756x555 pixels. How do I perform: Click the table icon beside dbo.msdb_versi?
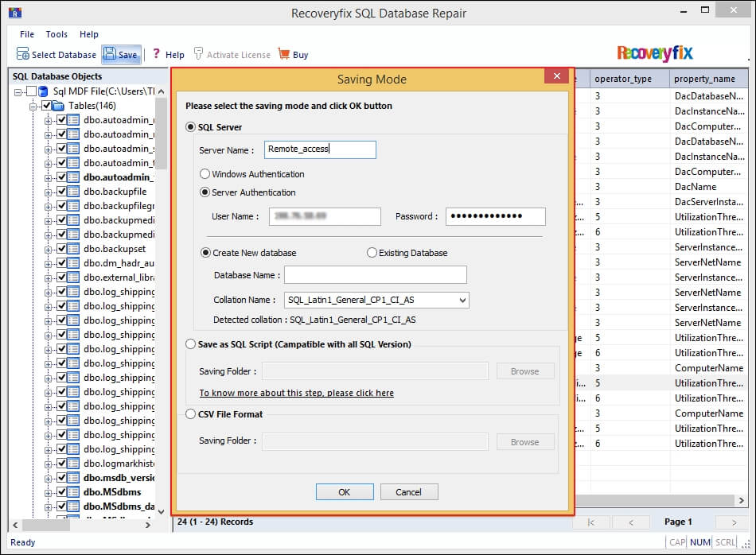(73, 477)
